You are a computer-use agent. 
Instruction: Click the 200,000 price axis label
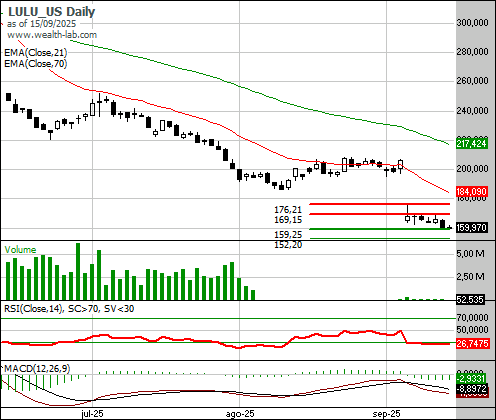(472, 169)
